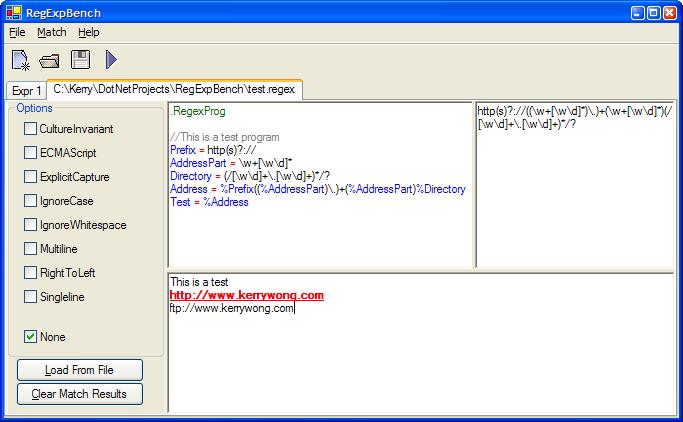Screen dimensions: 683x422
Task: Click the Load From File button
Action: tap(80, 370)
